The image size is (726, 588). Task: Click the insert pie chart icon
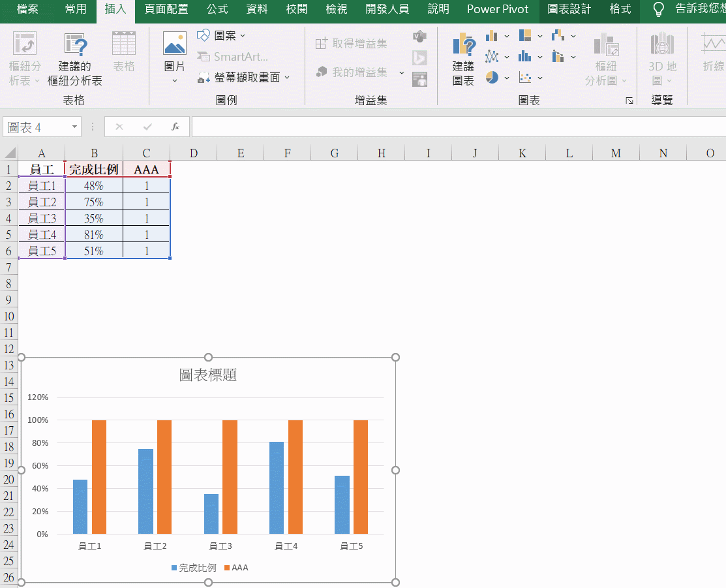(x=492, y=78)
